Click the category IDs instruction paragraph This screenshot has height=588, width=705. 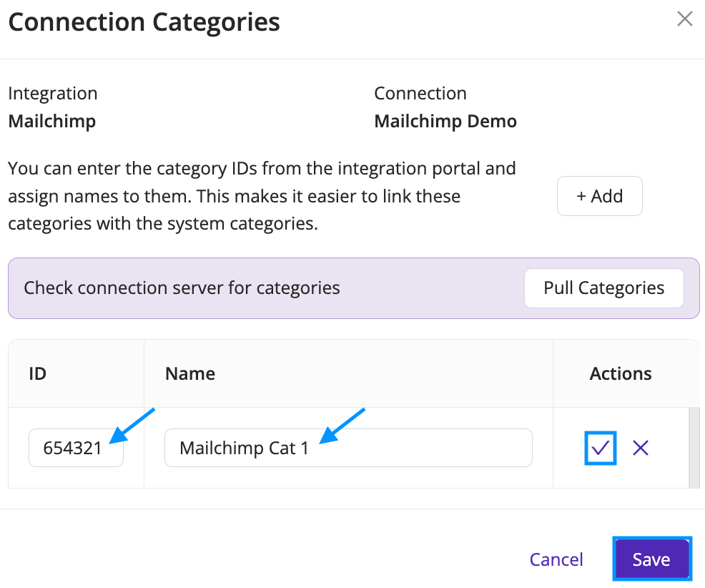pyautogui.click(x=262, y=196)
